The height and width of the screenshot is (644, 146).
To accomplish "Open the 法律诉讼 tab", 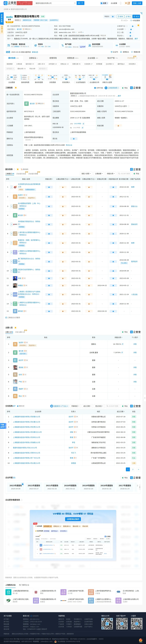I will pos(33,58).
